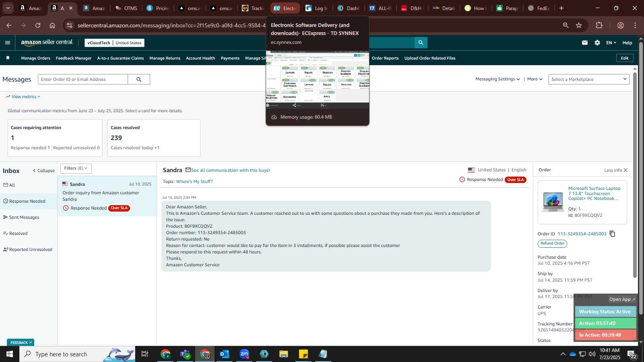The height and width of the screenshot is (362, 644).
Task: Open Windows Task View icon
Action: coord(145,354)
